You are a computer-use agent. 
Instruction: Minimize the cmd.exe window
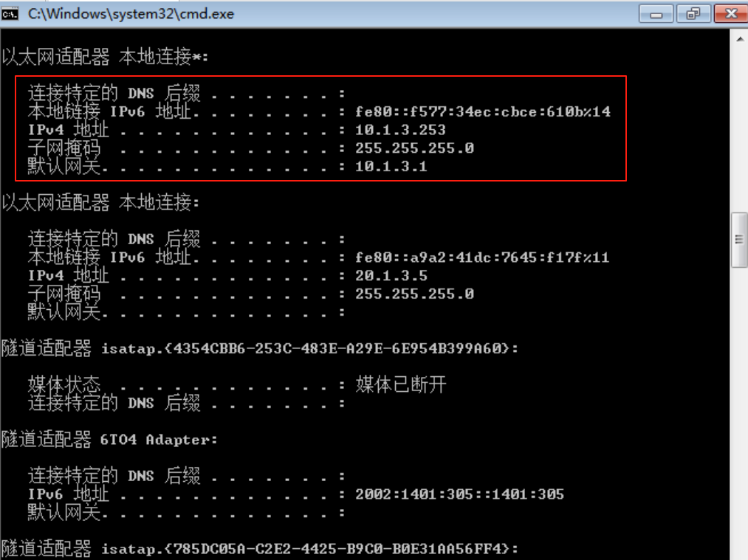(656, 14)
